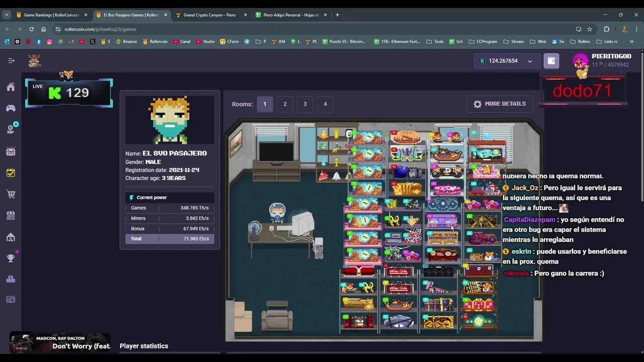Open the Netflix bookmark icon

click(x=28, y=42)
